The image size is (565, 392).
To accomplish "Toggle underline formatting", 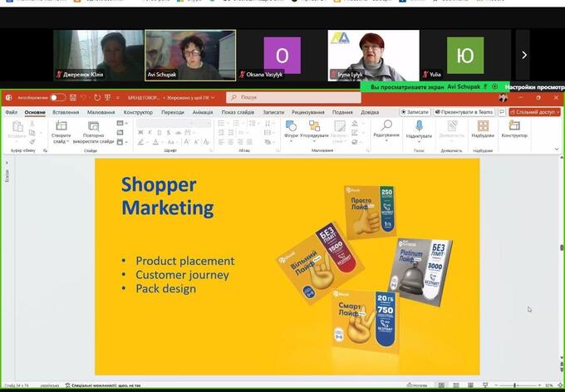I will tap(160, 133).
